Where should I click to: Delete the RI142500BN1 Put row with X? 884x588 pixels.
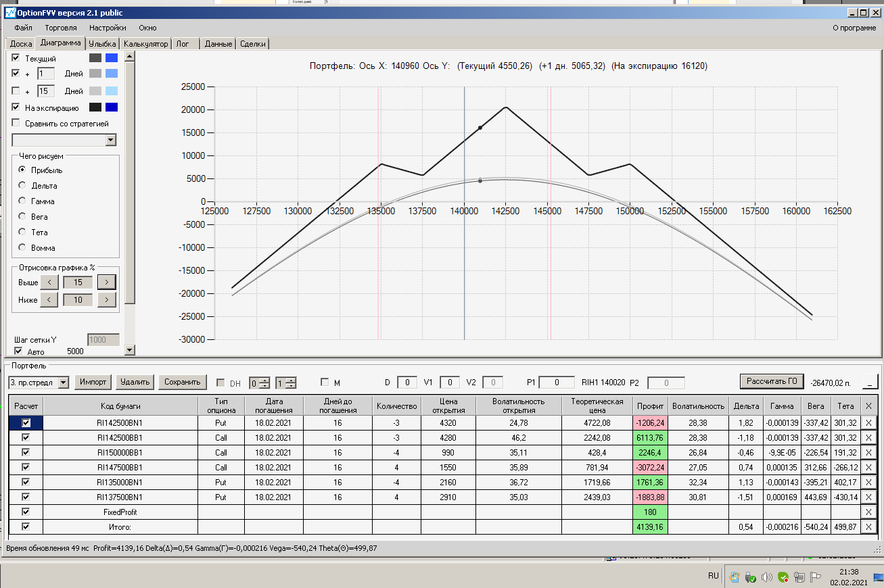pos(869,422)
